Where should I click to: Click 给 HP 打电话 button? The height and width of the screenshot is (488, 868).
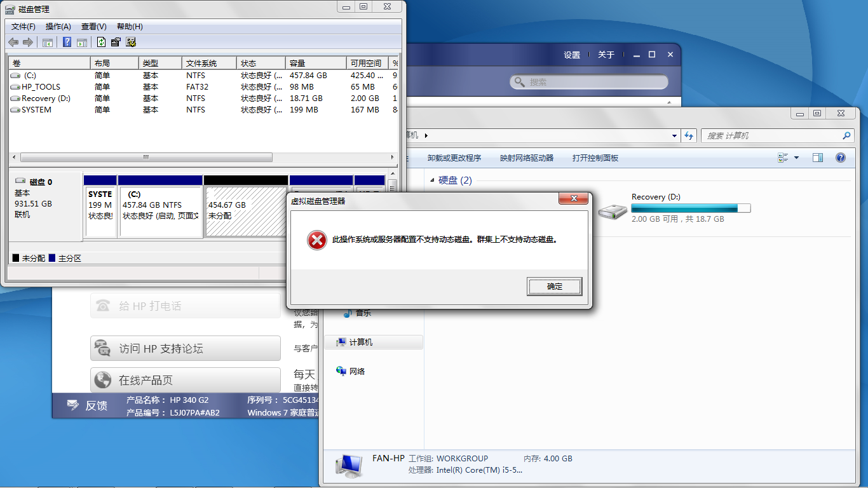tap(186, 306)
